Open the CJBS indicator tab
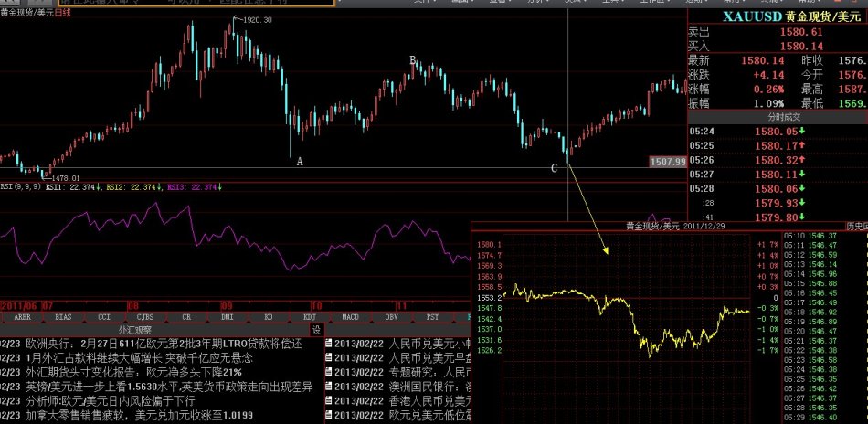The height and width of the screenshot is (424, 868). 145,317
